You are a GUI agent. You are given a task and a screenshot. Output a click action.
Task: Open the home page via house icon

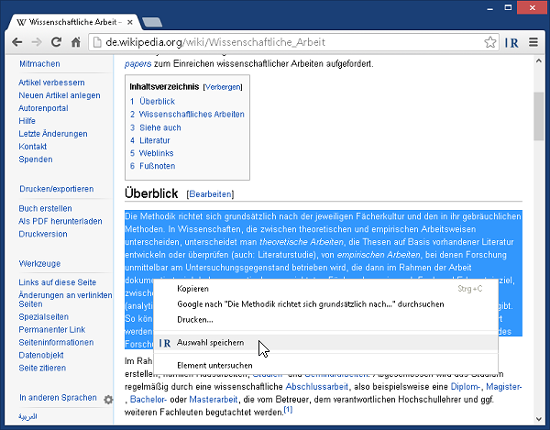click(x=76, y=42)
